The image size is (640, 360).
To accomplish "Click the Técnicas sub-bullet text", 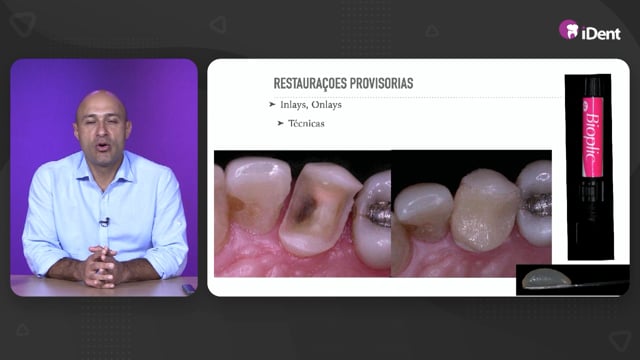I will coord(306,123).
